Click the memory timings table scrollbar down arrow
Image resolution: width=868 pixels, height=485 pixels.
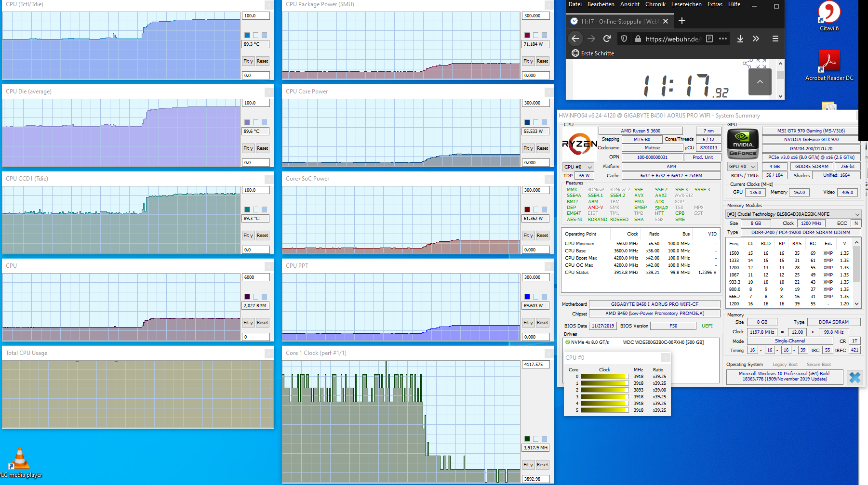(x=857, y=304)
